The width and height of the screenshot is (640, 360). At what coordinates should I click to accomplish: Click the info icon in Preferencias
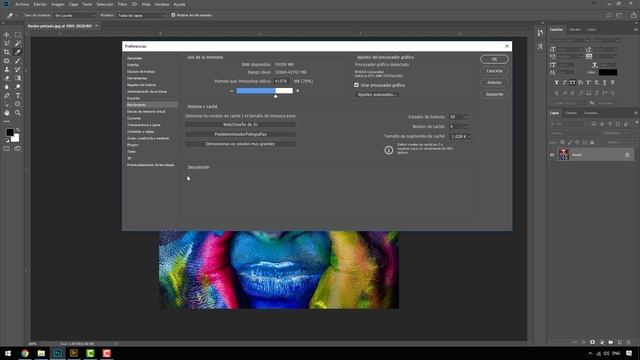tap(389, 150)
